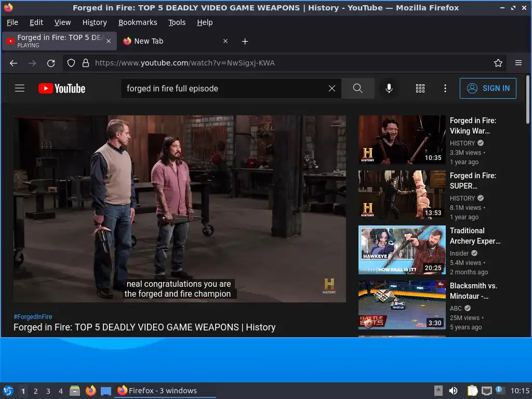This screenshot has width=532, height=399.
Task: Open the taskbar start menu icon
Action: point(8,391)
